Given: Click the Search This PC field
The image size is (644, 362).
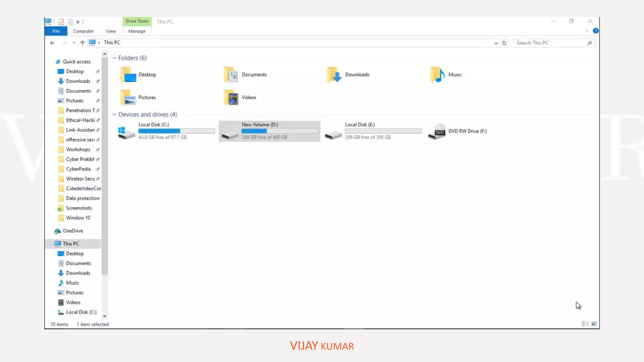Looking at the screenshot, I should click(x=550, y=43).
